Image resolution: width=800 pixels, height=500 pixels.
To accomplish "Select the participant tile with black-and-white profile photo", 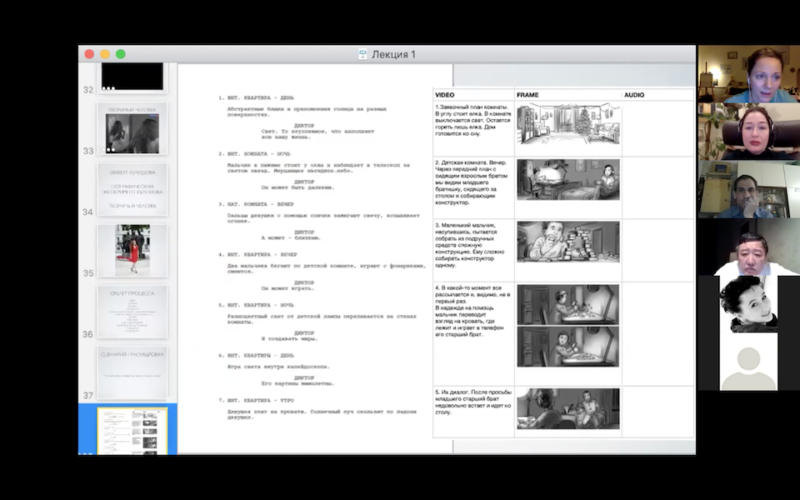I will 748,304.
